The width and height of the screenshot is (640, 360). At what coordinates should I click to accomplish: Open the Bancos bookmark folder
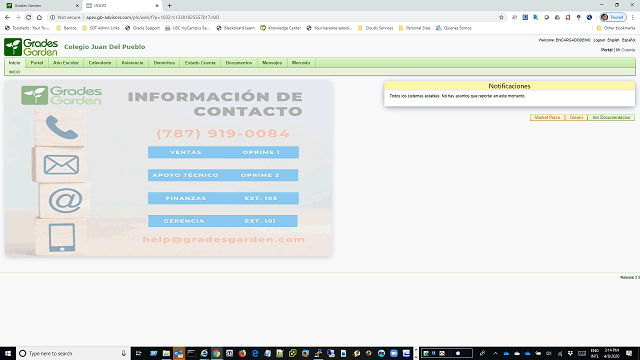click(67, 28)
